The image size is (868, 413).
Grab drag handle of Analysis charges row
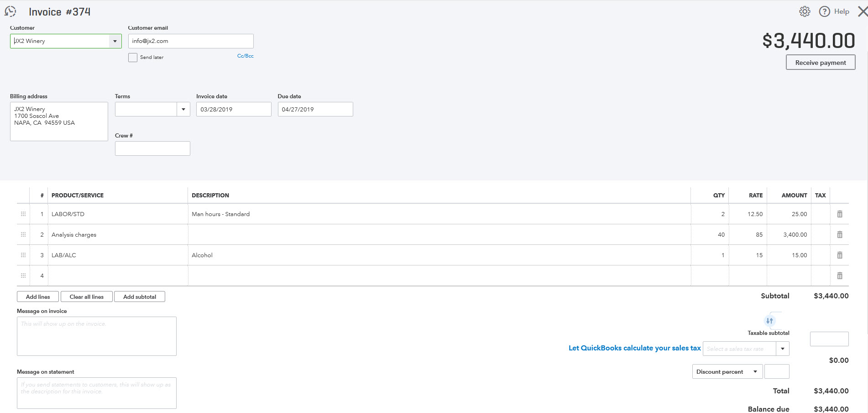click(x=23, y=234)
